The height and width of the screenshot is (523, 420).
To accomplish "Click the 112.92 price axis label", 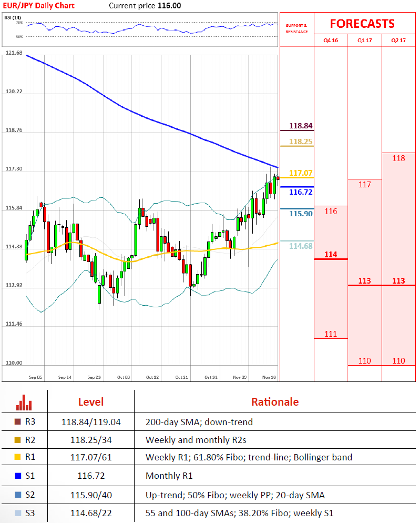I will tap(14, 285).
